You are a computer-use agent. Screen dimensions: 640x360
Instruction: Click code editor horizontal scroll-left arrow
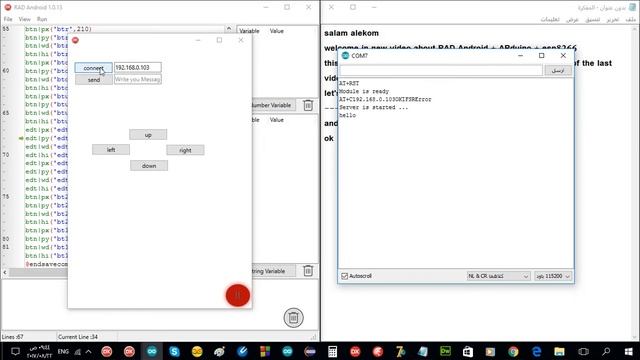[5, 272]
